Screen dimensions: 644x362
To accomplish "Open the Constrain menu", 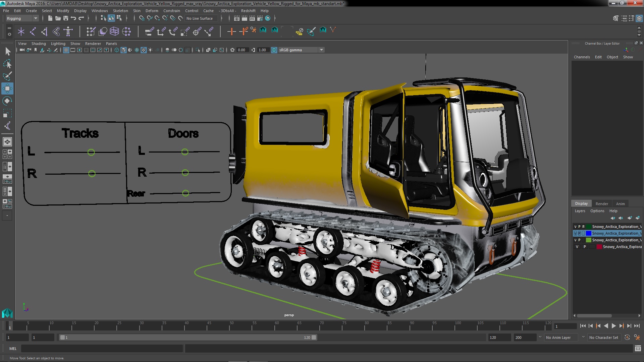I will [172, 11].
